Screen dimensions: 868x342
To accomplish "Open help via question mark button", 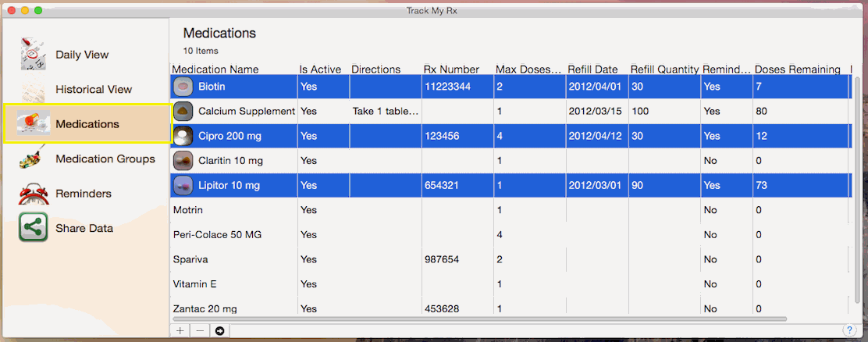I will (x=849, y=330).
